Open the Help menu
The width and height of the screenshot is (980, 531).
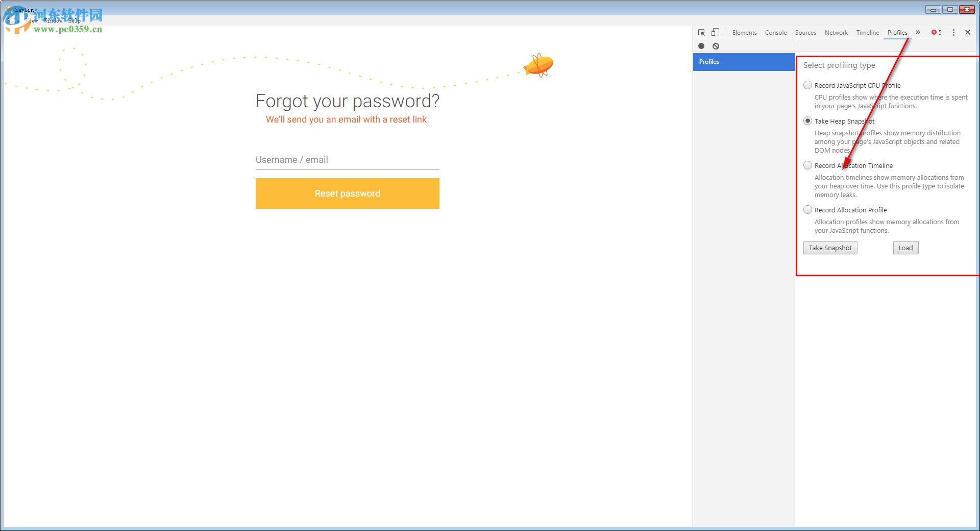75,21
